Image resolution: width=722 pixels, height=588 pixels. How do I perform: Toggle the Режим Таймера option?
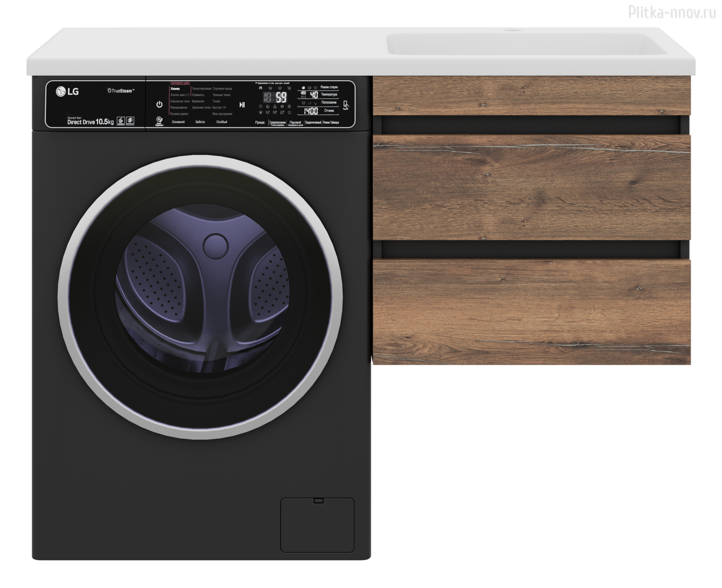331,123
